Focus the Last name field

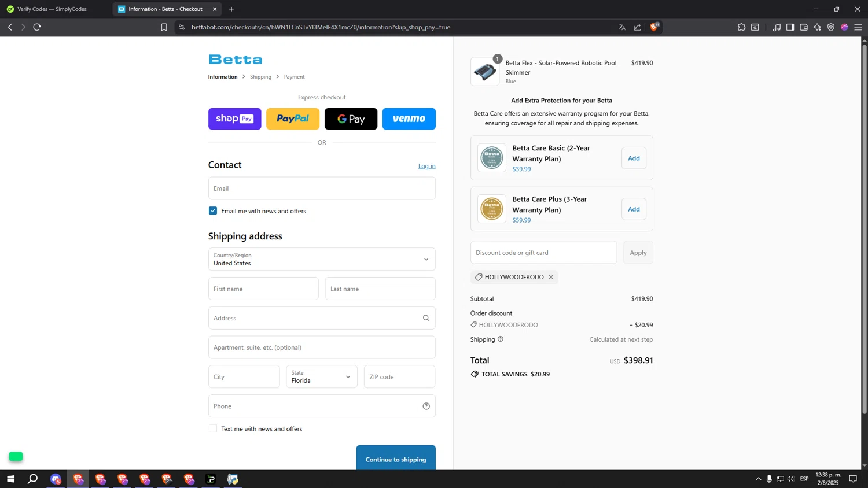(x=380, y=289)
